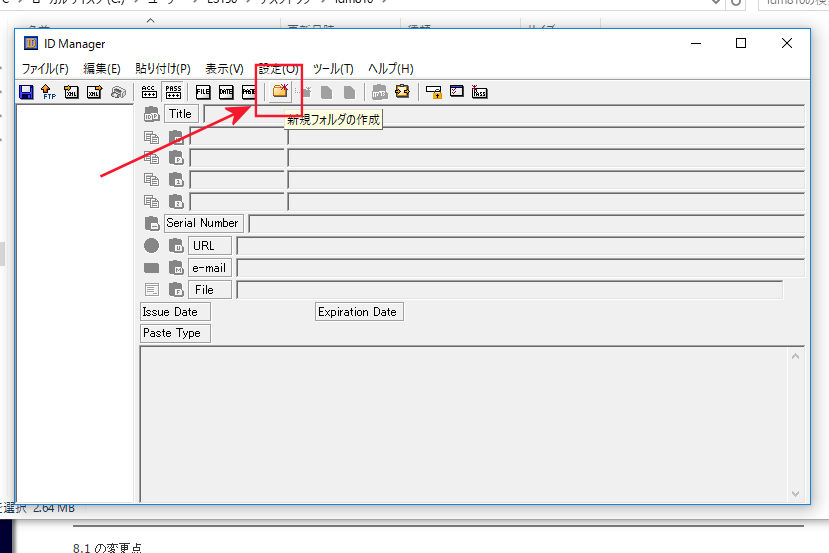
Task: Click the ACC paste toolbar button
Action: tap(149, 92)
